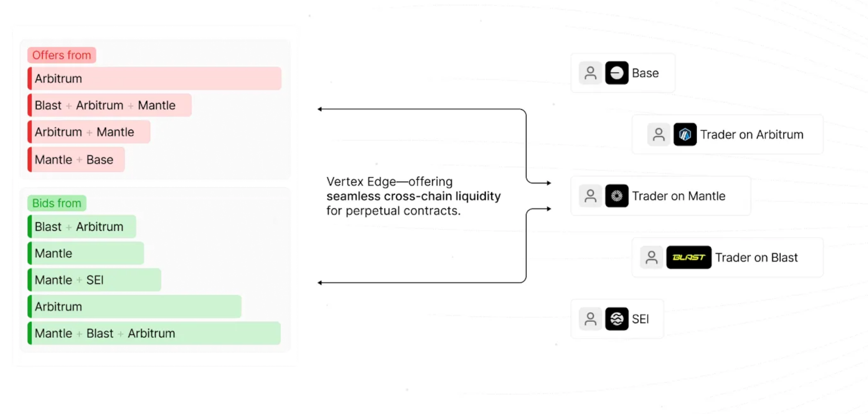Click the red color strip on Arbitrum + Mantle offer
The height and width of the screenshot is (414, 868).
(30, 132)
